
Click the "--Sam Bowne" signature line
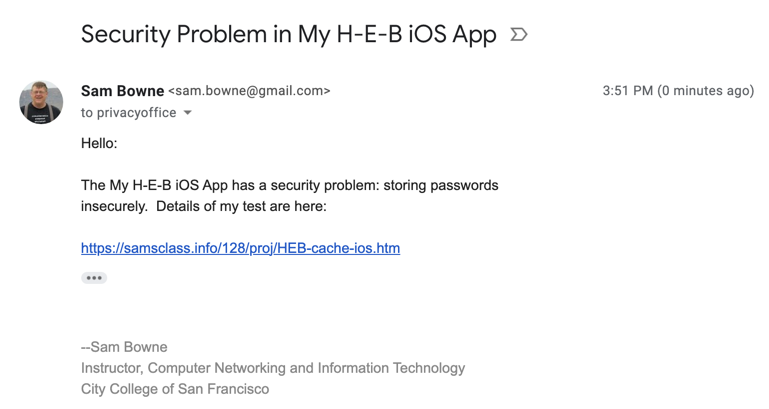[x=123, y=347]
